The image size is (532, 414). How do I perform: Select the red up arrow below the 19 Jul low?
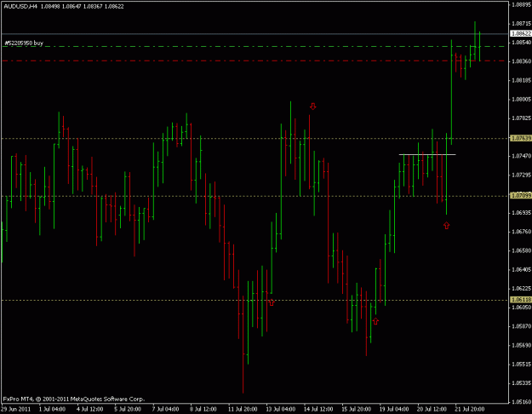tap(375, 320)
